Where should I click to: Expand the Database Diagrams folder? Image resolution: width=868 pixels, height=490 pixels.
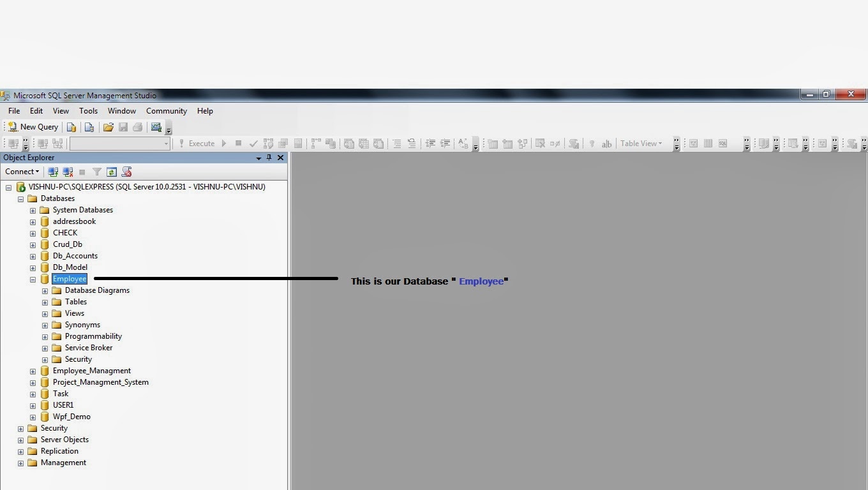(45, 291)
